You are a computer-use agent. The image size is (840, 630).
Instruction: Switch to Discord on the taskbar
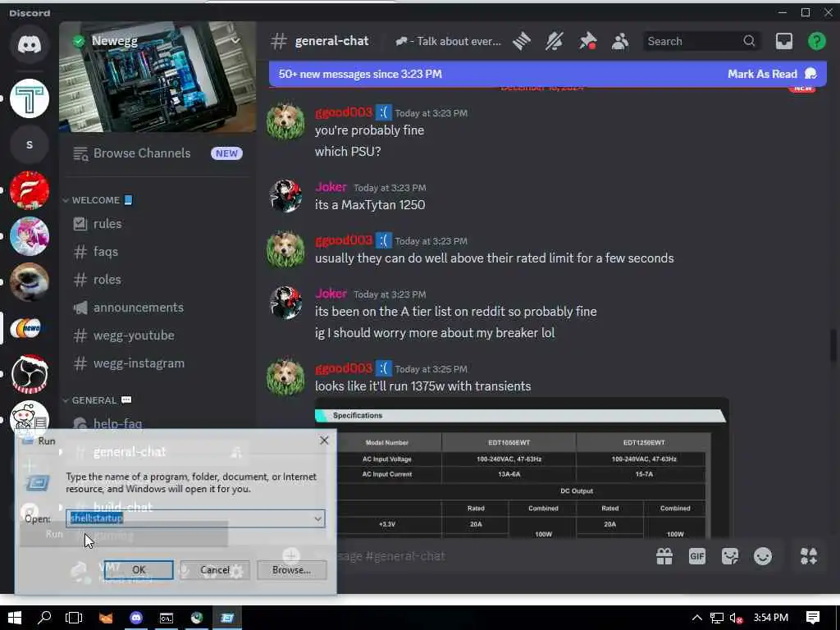[x=136, y=618]
